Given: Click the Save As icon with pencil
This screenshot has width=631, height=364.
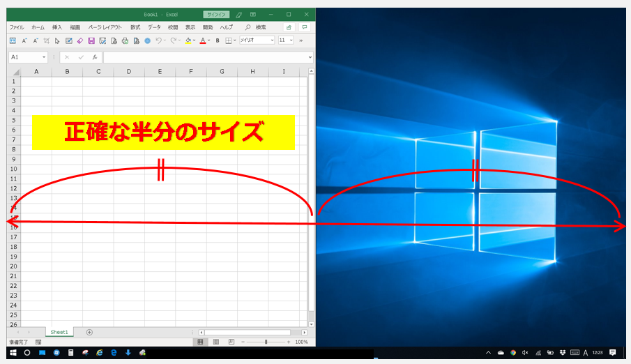Looking at the screenshot, I should (102, 40).
